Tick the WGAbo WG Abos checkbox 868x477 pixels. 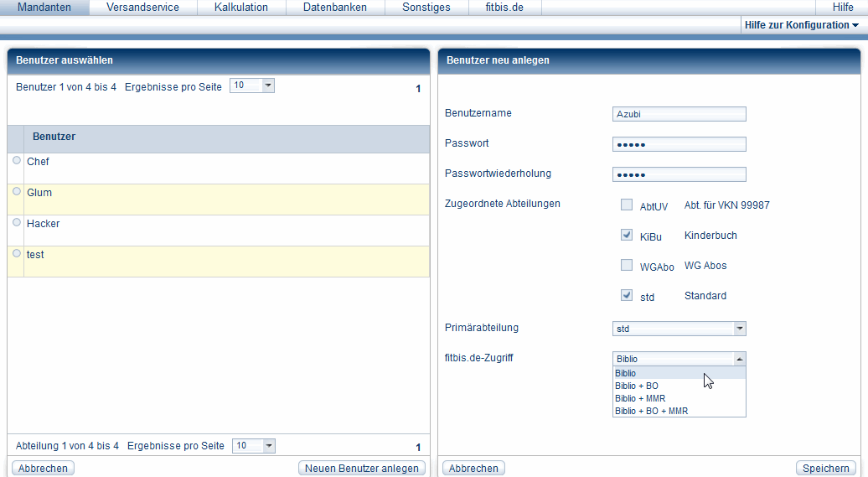pos(627,266)
